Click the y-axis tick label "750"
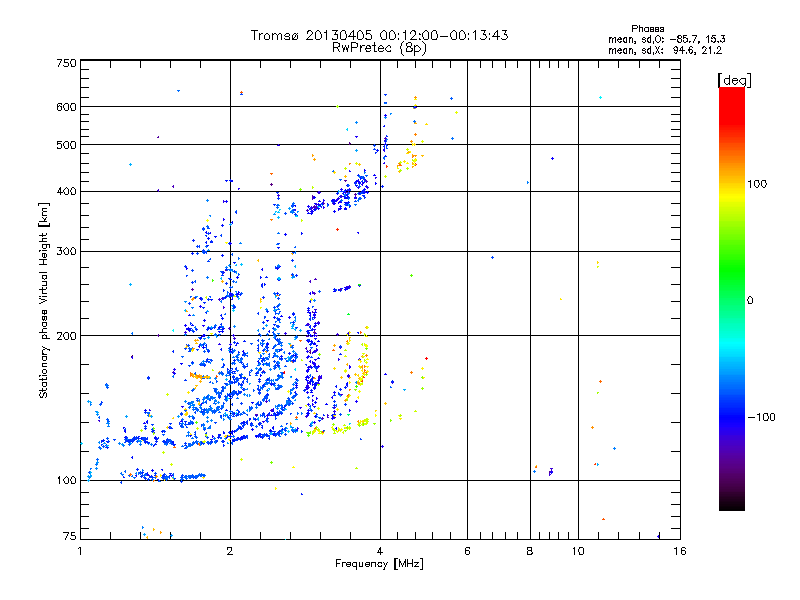Image resolution: width=800 pixels, height=600 pixels. tap(66, 63)
